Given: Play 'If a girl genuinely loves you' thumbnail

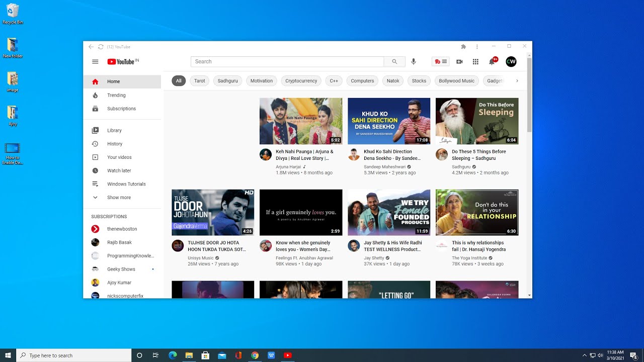Looking at the screenshot, I should (x=301, y=213).
